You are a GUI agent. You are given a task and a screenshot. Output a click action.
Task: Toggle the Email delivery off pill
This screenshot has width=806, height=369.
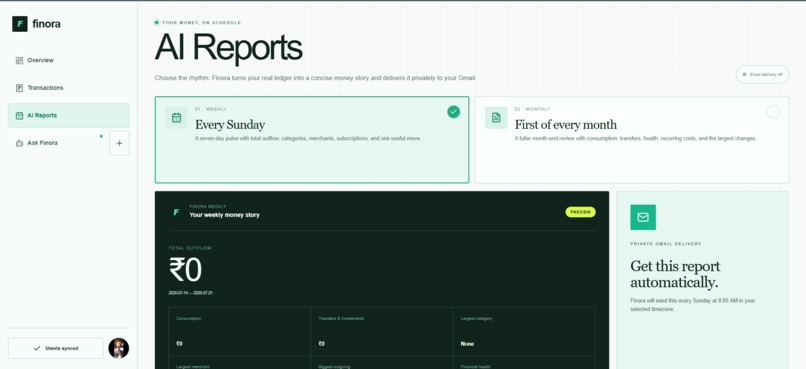762,75
